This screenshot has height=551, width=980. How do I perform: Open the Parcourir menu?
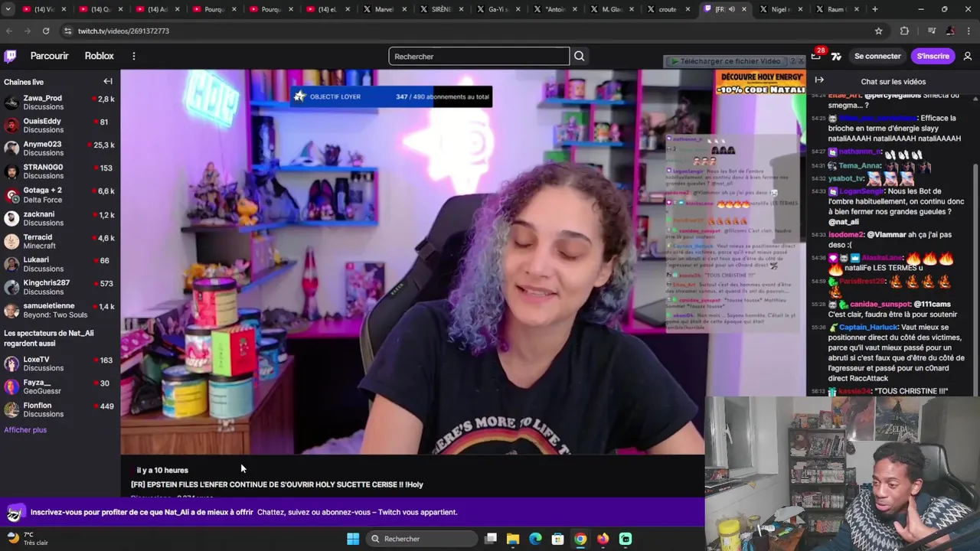[49, 56]
